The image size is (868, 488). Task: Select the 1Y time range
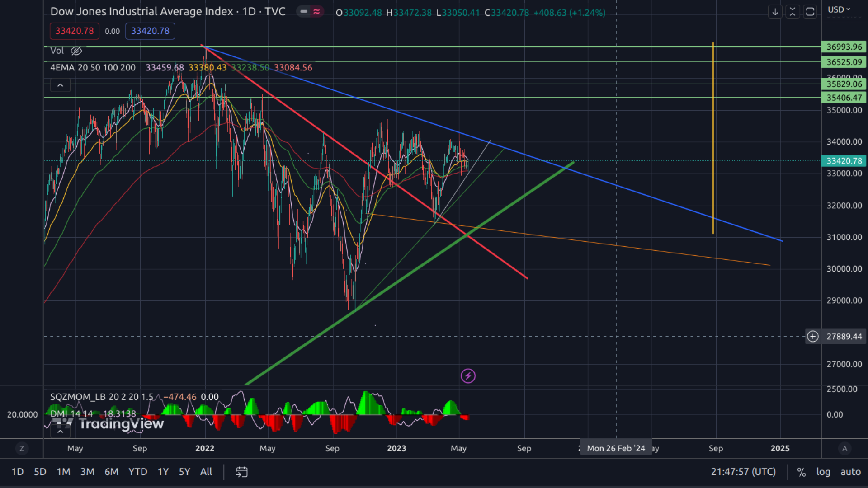163,472
